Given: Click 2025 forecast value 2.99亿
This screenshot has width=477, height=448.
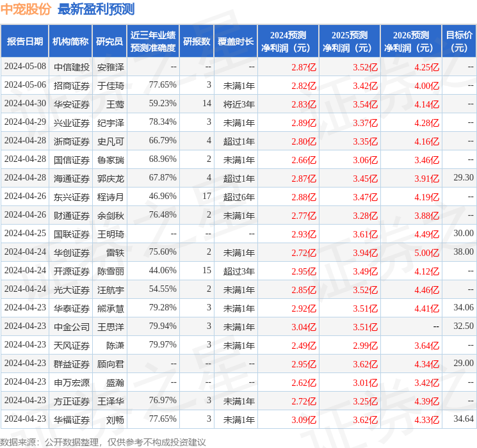Looking at the screenshot, I should click(366, 346).
